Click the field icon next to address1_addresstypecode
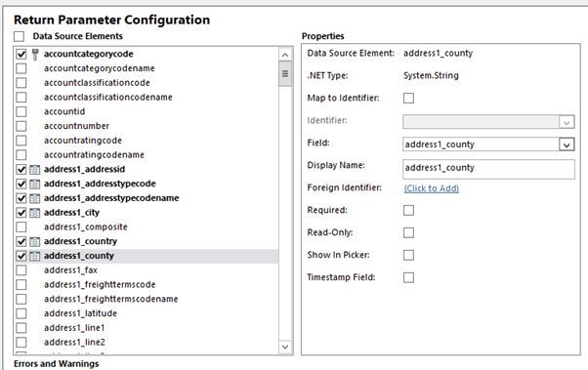 point(34,185)
